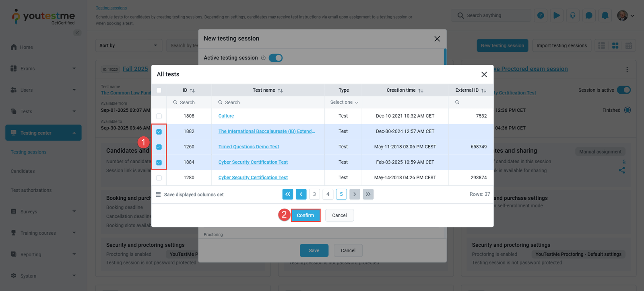The height and width of the screenshot is (291, 644).
Task: Go to last page of tests table
Action: (x=368, y=194)
